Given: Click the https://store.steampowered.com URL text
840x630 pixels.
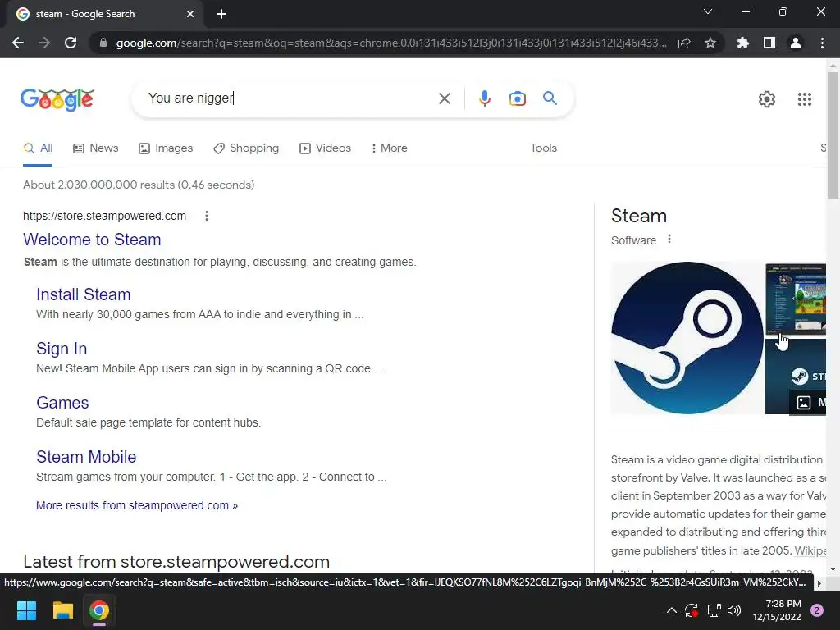Looking at the screenshot, I should click(x=104, y=216).
